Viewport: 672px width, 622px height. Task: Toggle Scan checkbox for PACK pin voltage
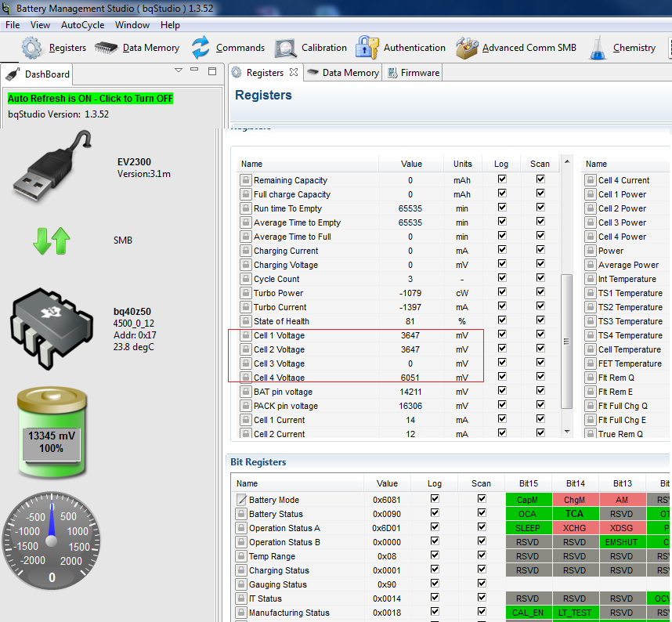click(541, 405)
